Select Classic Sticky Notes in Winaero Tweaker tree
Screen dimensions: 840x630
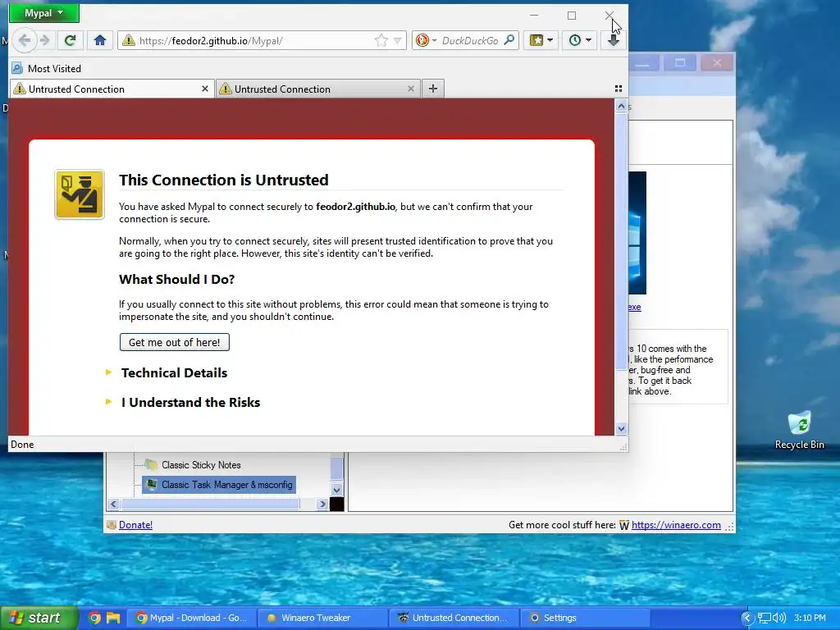click(x=201, y=465)
